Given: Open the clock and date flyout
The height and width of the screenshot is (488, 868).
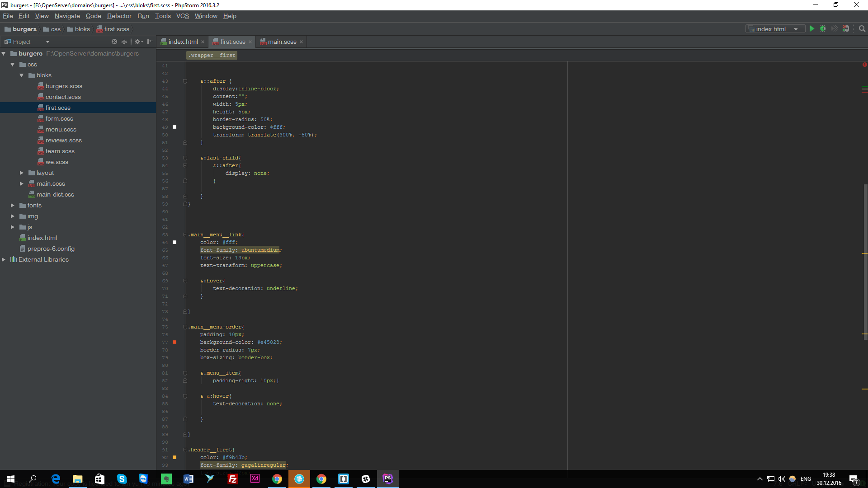Looking at the screenshot, I should pos(829,479).
